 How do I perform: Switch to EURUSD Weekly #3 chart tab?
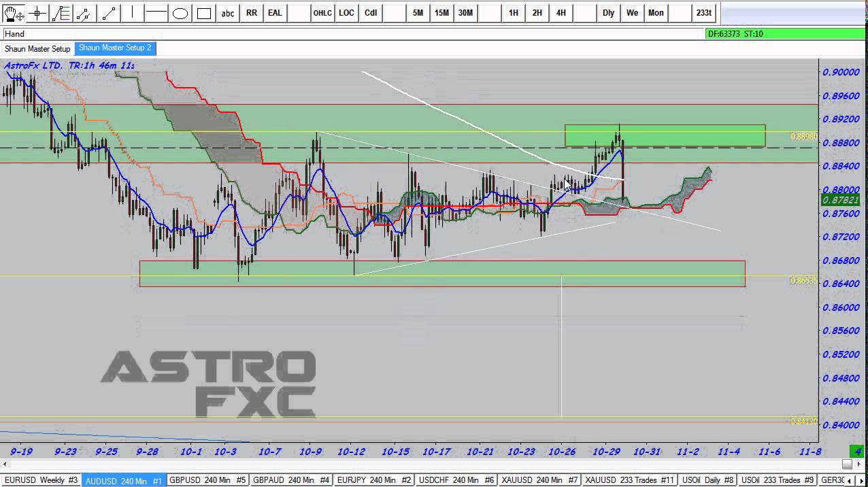click(41, 480)
